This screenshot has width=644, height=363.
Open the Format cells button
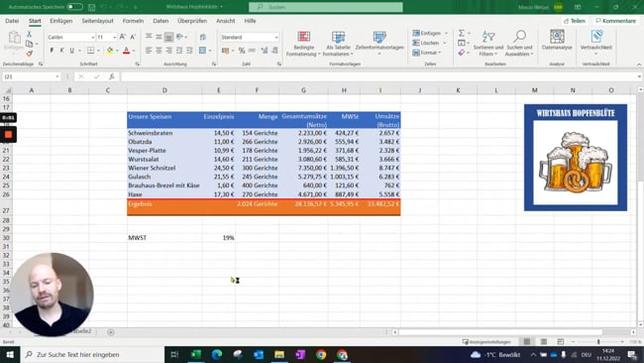[x=427, y=53]
